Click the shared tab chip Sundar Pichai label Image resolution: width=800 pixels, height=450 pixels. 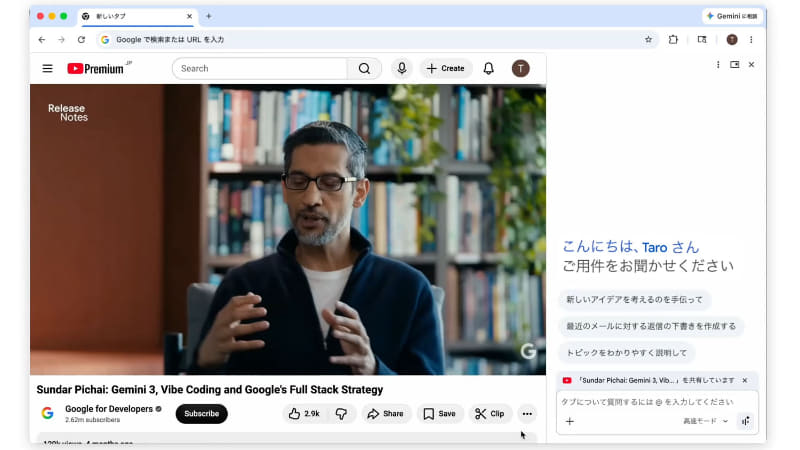pos(656,380)
